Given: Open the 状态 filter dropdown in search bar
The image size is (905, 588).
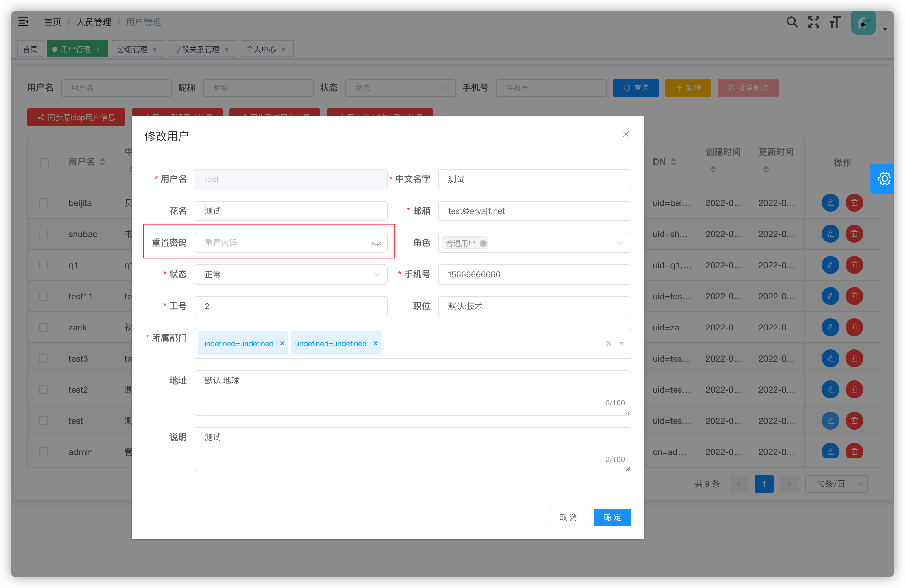Looking at the screenshot, I should (x=400, y=88).
